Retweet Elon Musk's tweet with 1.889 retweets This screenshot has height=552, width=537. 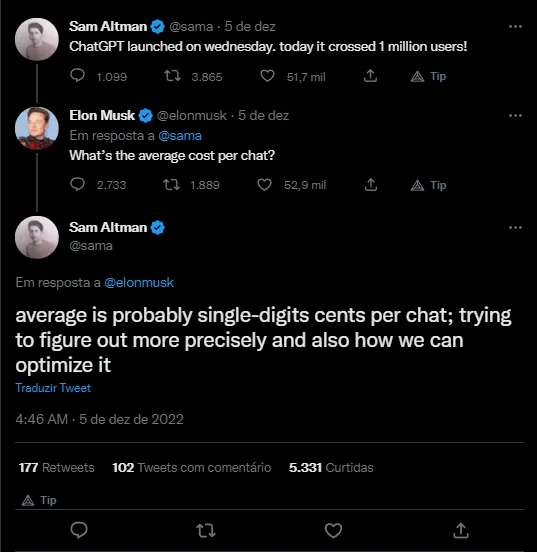(171, 184)
